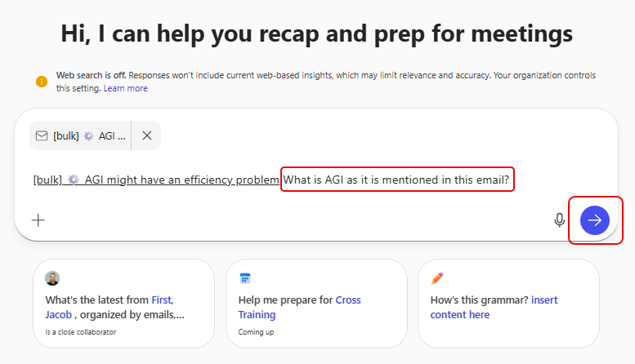The height and width of the screenshot is (364, 635).
Task: Click the referenced email link in the prompt
Action: (x=156, y=180)
